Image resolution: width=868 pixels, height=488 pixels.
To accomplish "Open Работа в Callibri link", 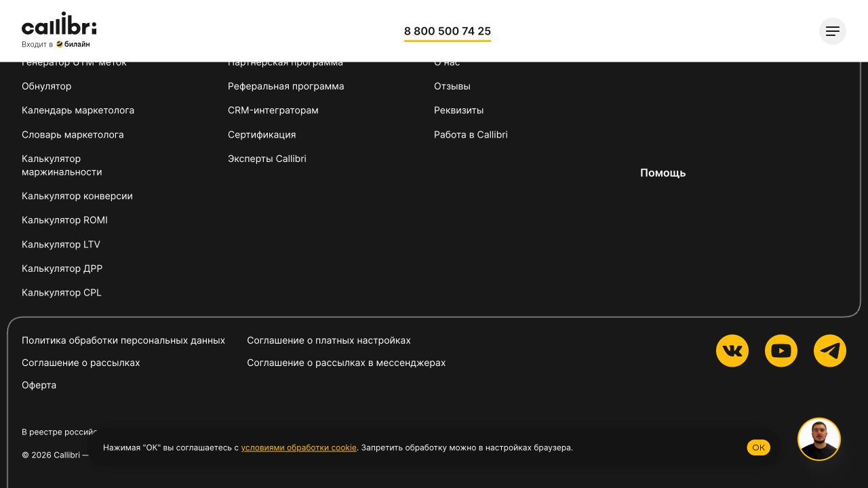I will coord(471,135).
